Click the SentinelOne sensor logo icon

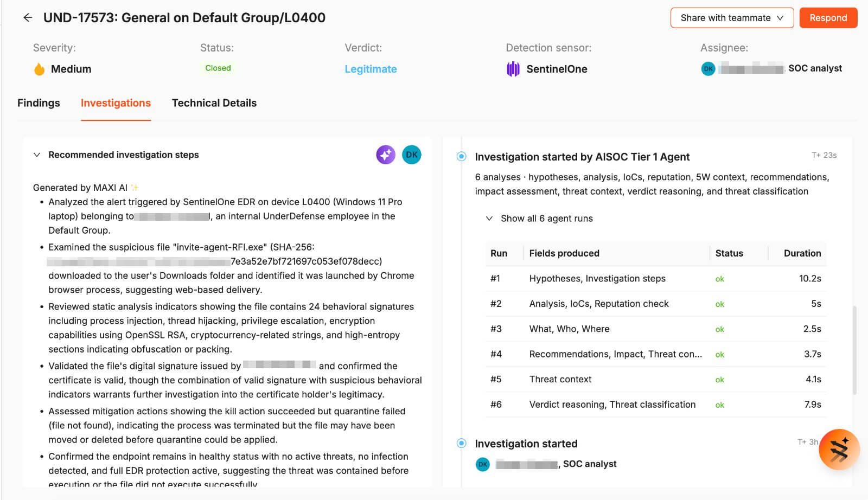coord(513,69)
